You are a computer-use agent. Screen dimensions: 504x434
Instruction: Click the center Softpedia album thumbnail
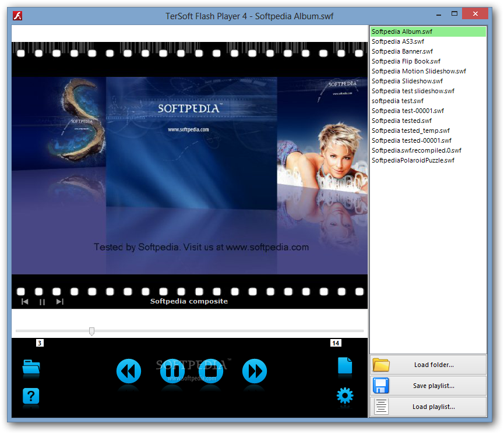coord(192,143)
